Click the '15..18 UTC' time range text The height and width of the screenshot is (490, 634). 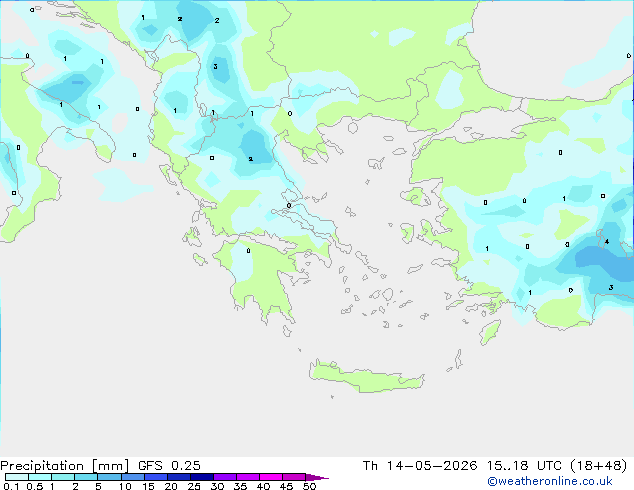[524, 466]
